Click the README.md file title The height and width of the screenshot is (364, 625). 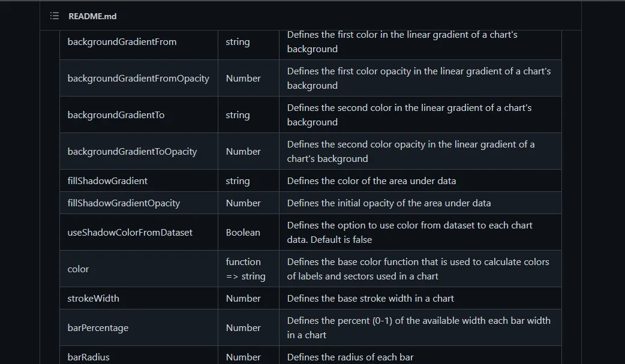(92, 16)
